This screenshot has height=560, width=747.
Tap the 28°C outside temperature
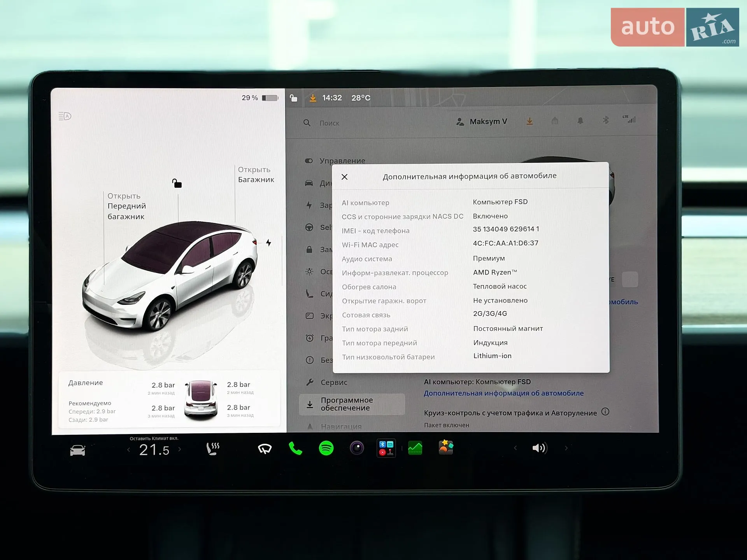click(361, 98)
